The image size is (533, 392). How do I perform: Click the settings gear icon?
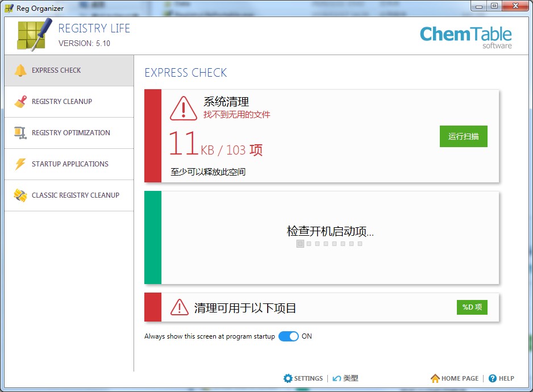point(288,378)
